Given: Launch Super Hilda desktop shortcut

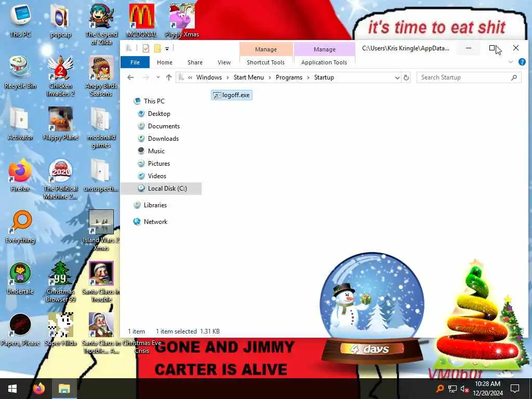Looking at the screenshot, I should tap(60, 330).
